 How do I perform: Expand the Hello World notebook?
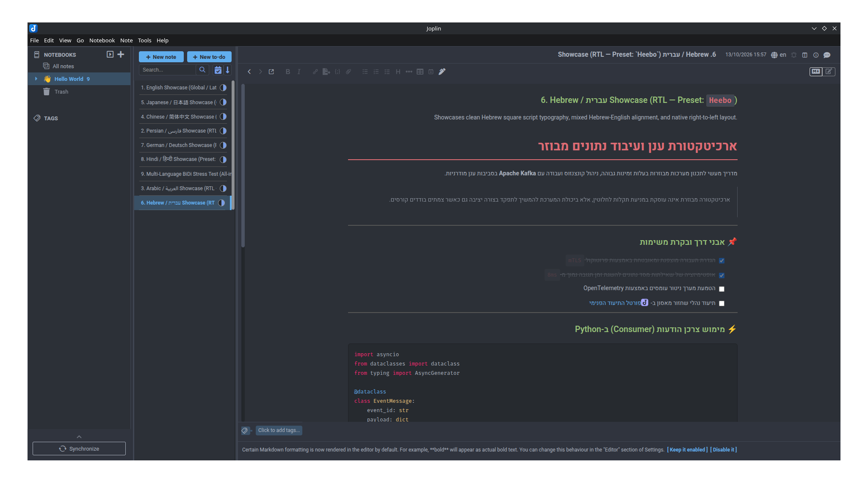[36, 79]
